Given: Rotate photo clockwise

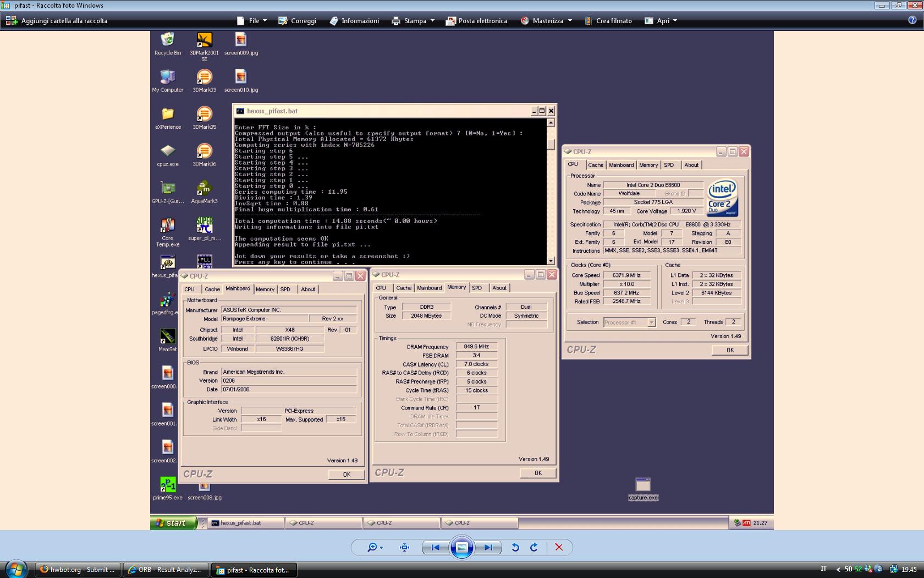Looking at the screenshot, I should click(x=533, y=547).
